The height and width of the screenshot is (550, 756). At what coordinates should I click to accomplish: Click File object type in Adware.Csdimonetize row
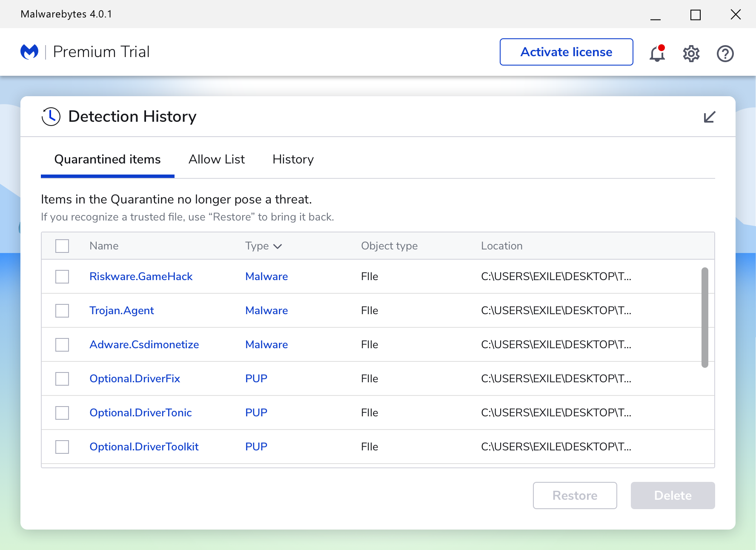coord(369,345)
